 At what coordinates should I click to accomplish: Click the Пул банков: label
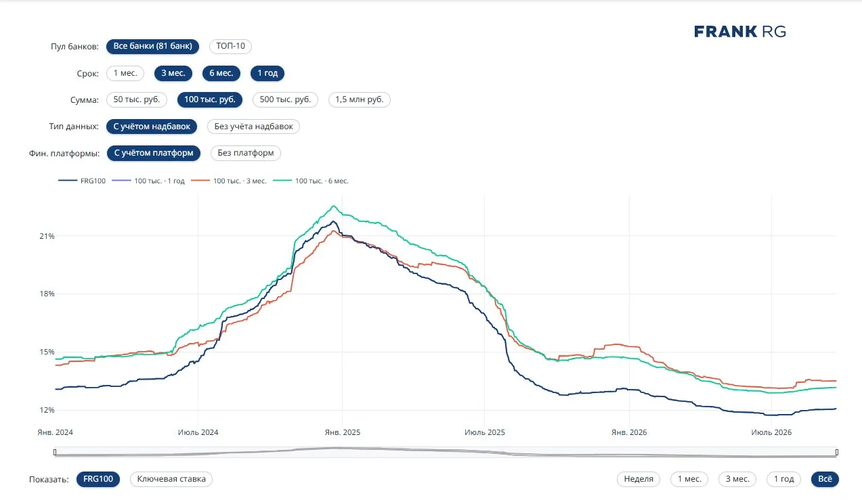point(75,47)
